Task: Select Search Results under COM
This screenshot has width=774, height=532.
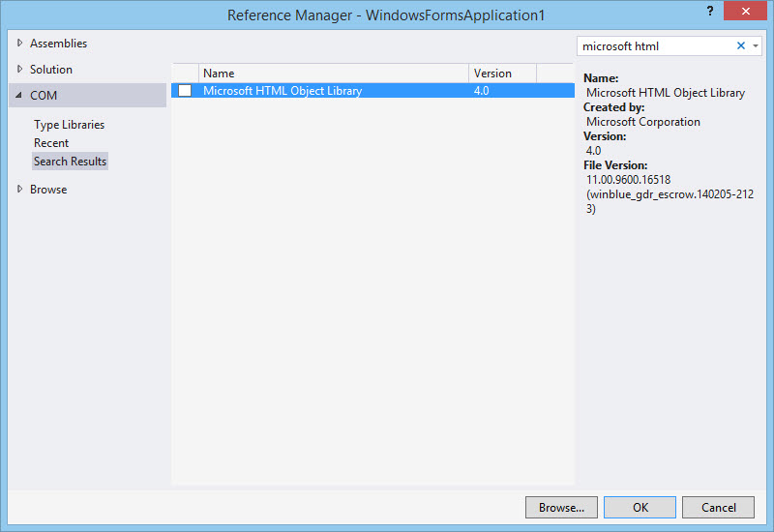Action: pos(70,162)
